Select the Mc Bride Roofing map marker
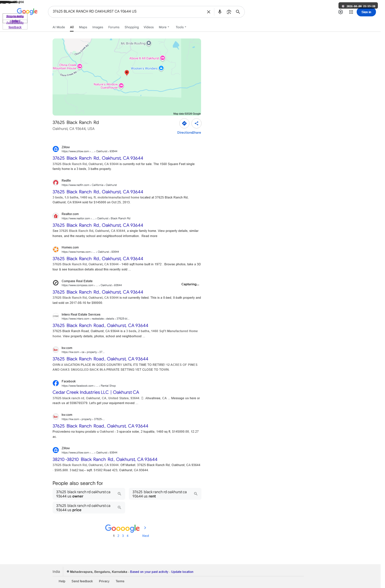The height and width of the screenshot is (588, 385). pos(149,43)
